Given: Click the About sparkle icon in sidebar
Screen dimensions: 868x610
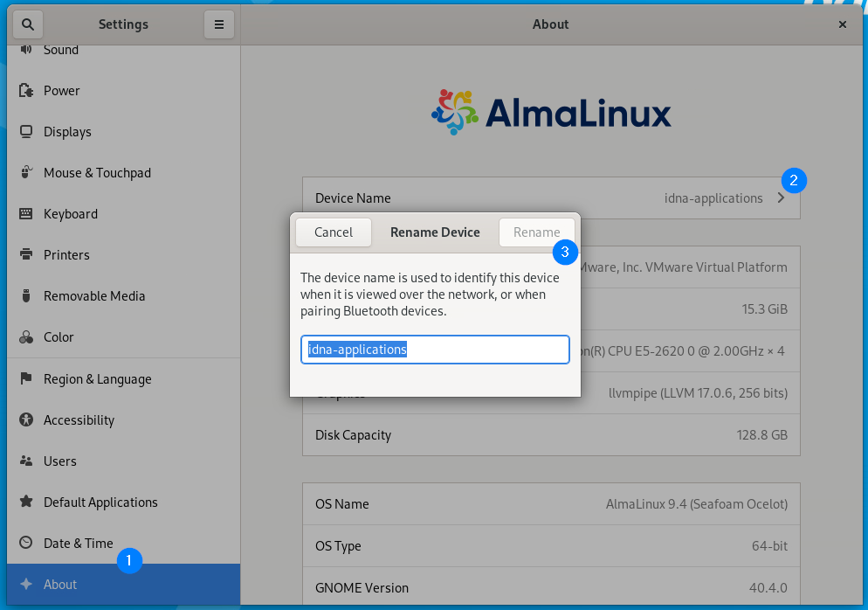Looking at the screenshot, I should [26, 584].
